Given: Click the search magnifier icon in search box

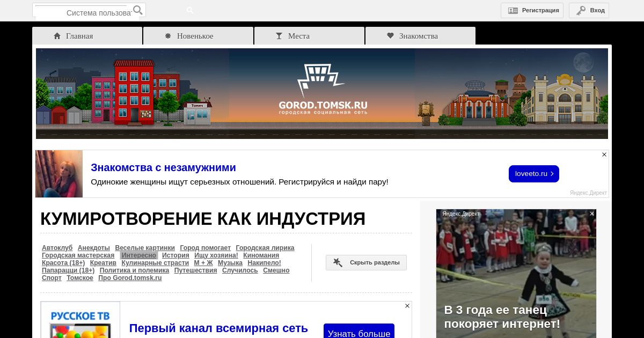Looking at the screenshot, I should pyautogui.click(x=138, y=10).
